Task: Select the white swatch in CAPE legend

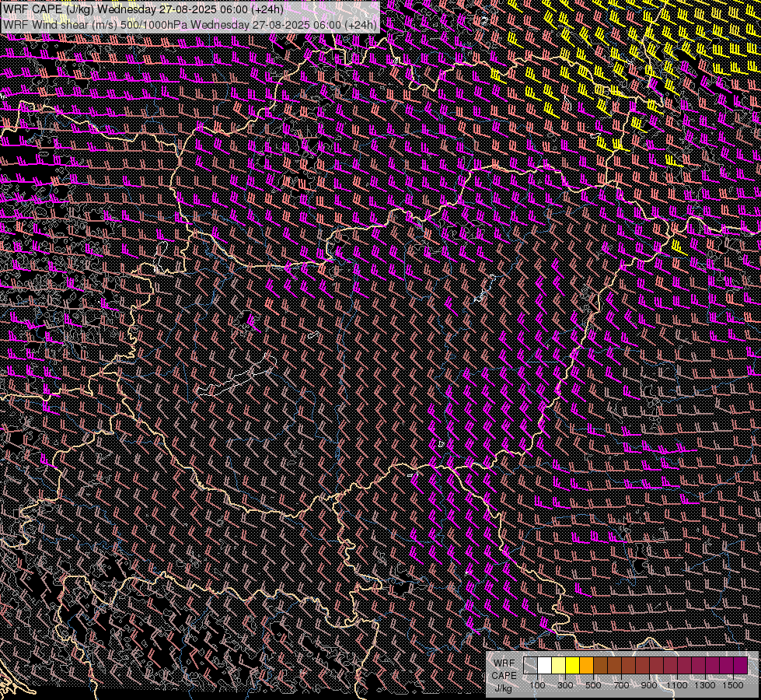Action: tap(545, 665)
